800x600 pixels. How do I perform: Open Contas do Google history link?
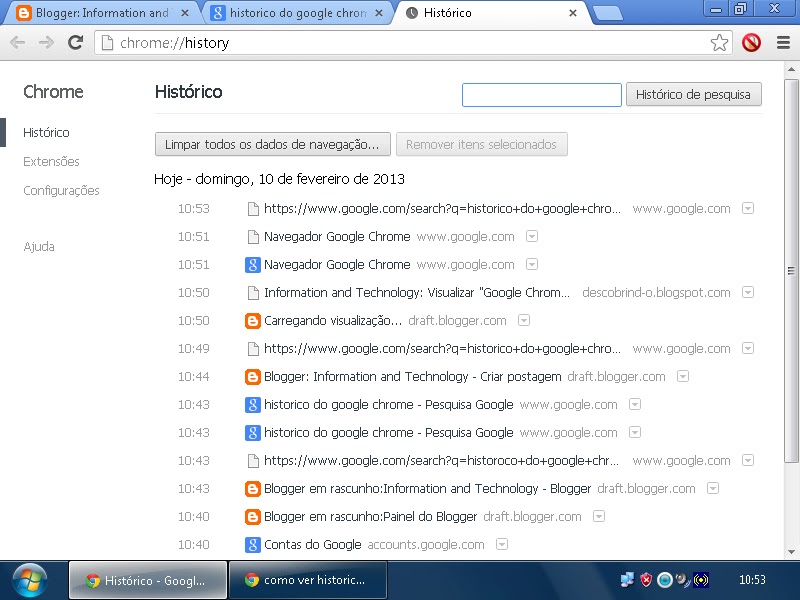point(313,545)
